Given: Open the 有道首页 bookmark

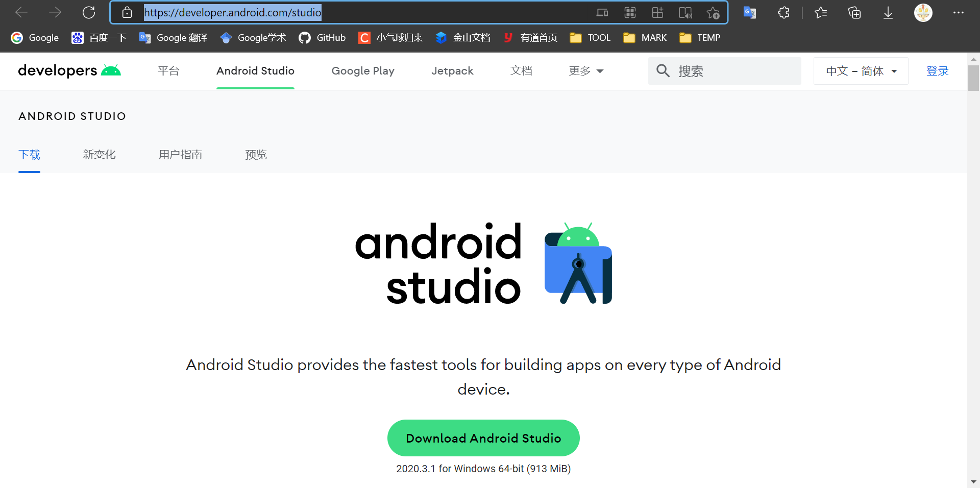Looking at the screenshot, I should click(x=530, y=37).
